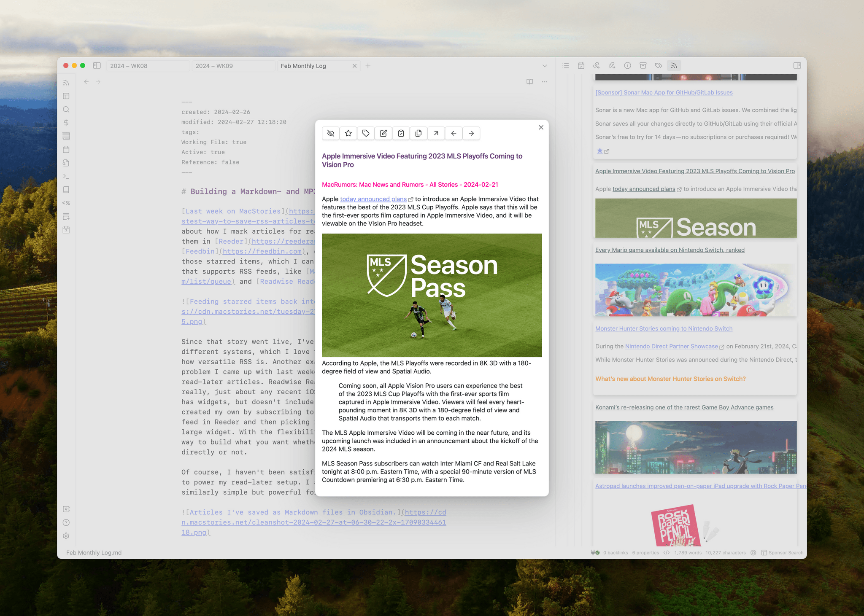This screenshot has width=864, height=616.
Task: Select the RSS feed panel tab
Action: (674, 66)
